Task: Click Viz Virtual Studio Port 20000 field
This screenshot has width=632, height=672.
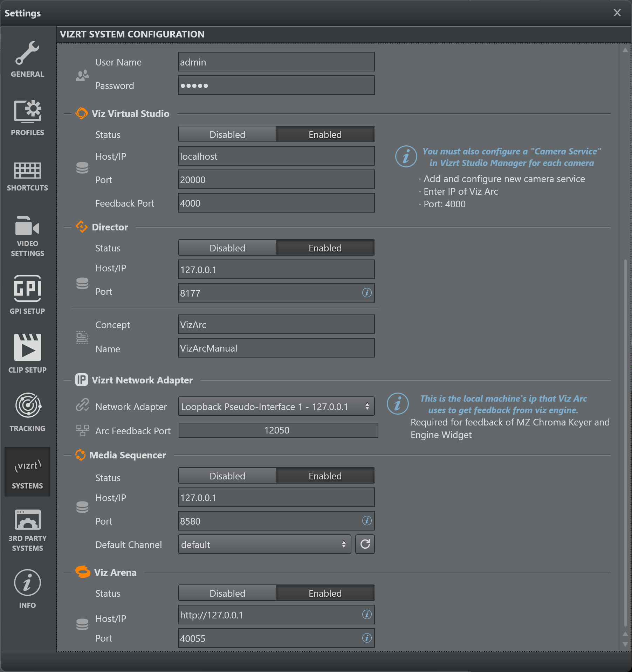Action: (276, 179)
